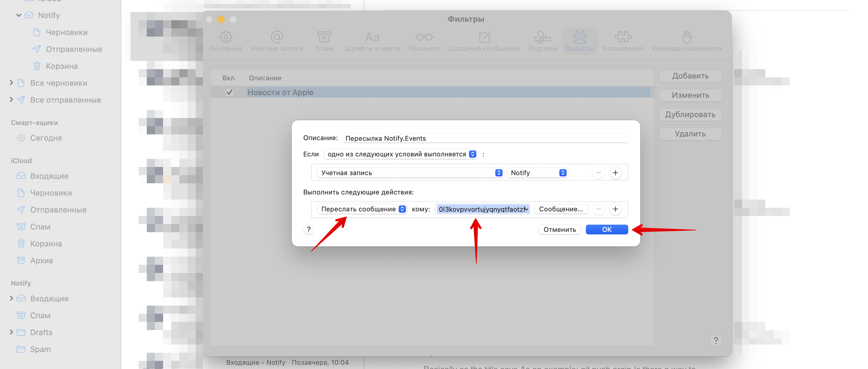The width and height of the screenshot is (868, 369).
Task: Open help in the Фильтры window corner
Action: [x=715, y=340]
